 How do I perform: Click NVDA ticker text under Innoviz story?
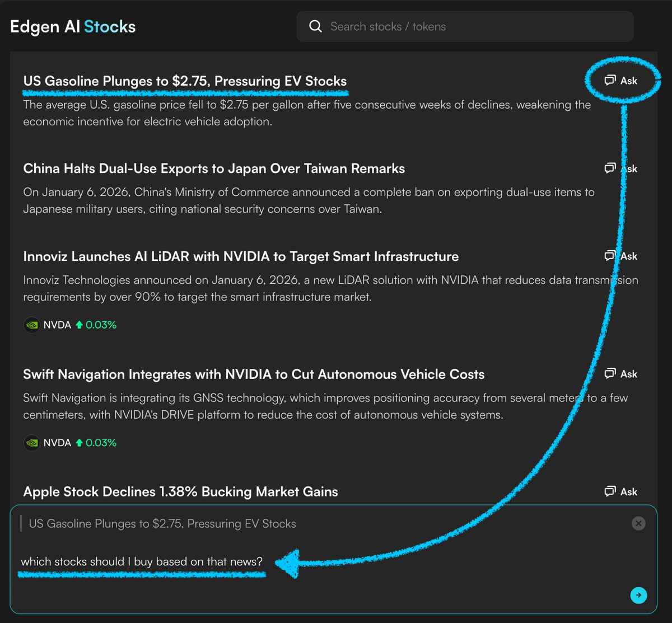(57, 325)
